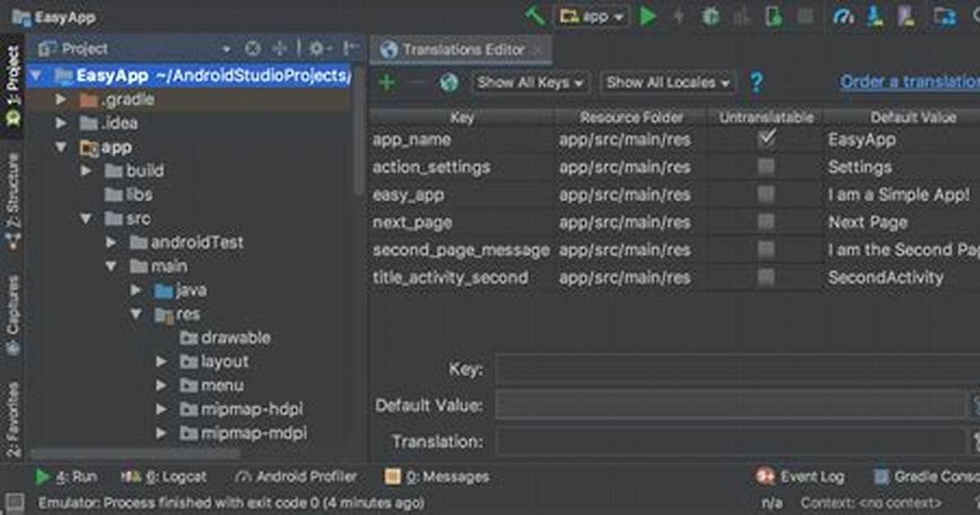
Task: Open the Gradle Console panel
Action: click(x=925, y=476)
